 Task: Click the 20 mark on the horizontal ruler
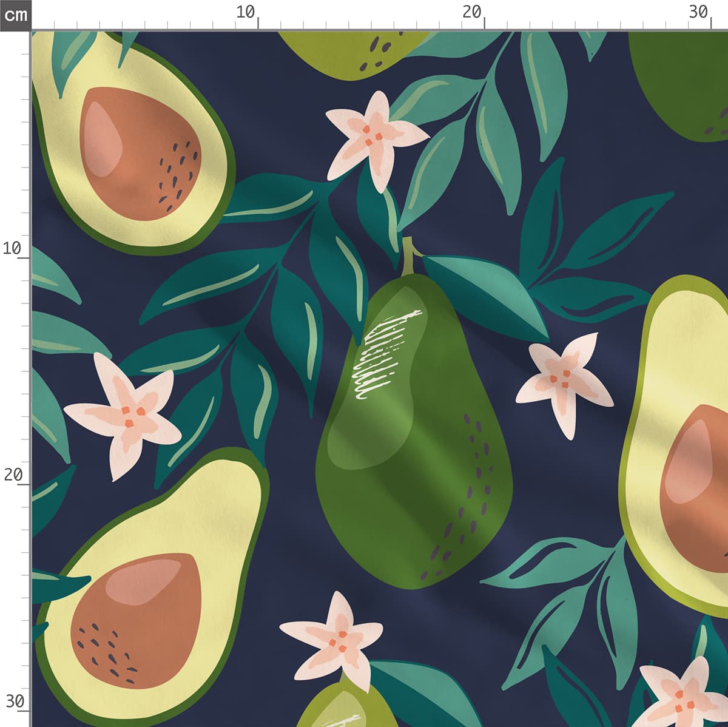[x=471, y=12]
